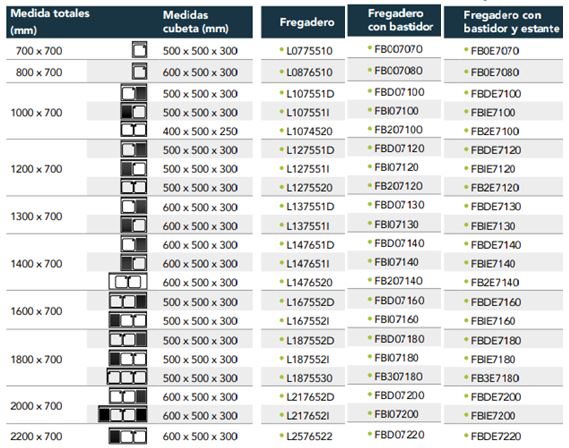
Task: Select the 1800 x 700 size cell
Action: pyautogui.click(x=37, y=359)
